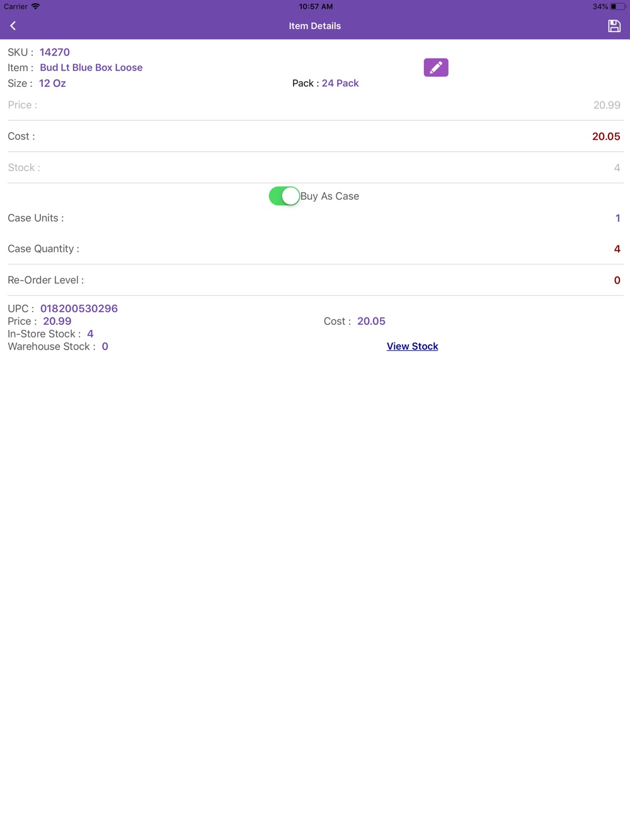Toggle the Buy As Case switch
This screenshot has height=840, width=630.
pos(284,196)
